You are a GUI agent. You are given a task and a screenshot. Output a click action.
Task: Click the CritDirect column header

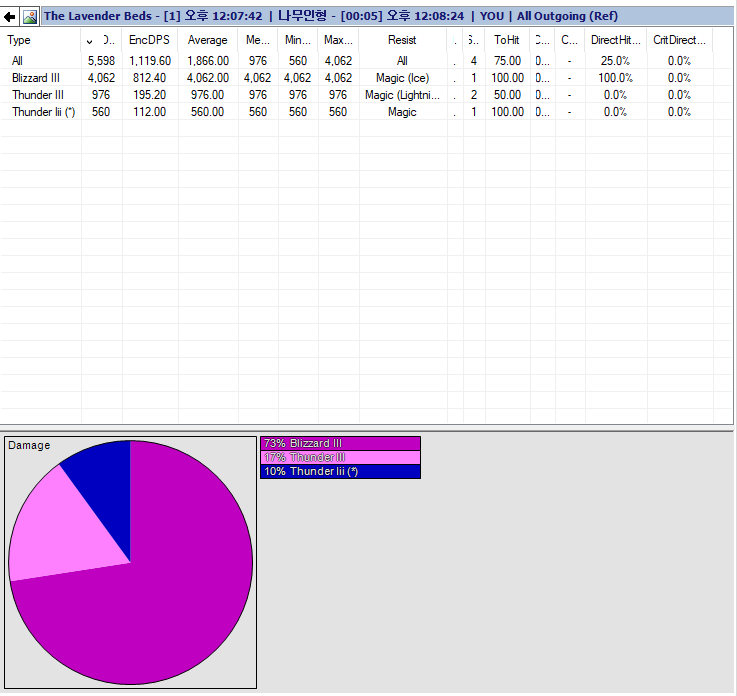pyautogui.click(x=679, y=40)
